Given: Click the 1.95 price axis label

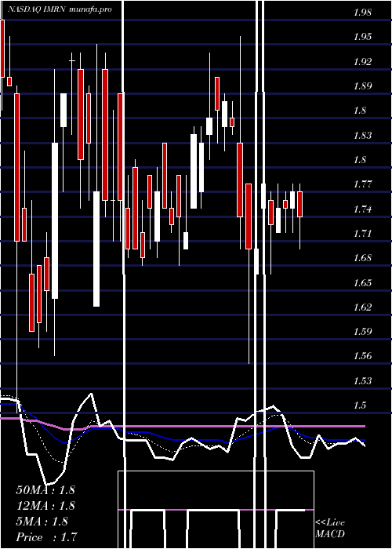Looking at the screenshot, I should [362, 37].
